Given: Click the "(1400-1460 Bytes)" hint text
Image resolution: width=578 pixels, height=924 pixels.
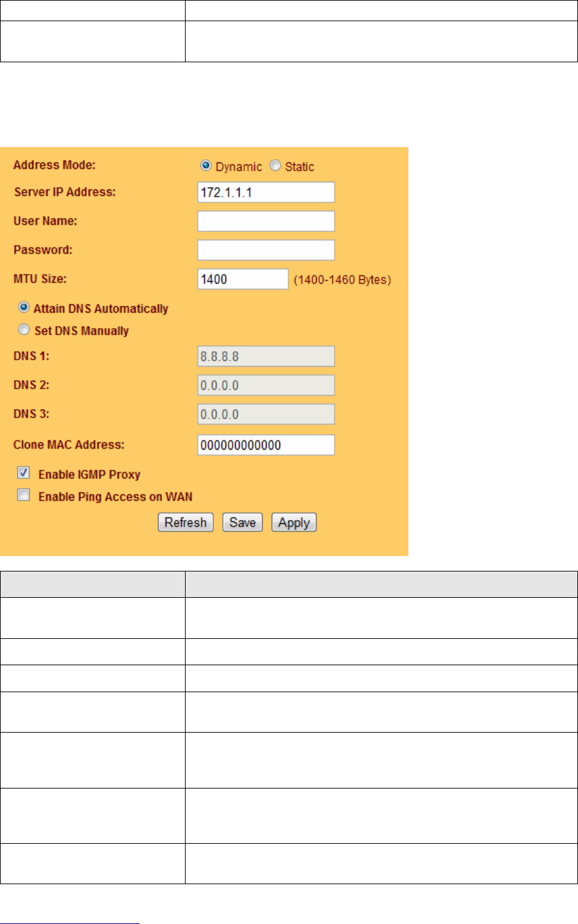Looking at the screenshot, I should 342,280.
